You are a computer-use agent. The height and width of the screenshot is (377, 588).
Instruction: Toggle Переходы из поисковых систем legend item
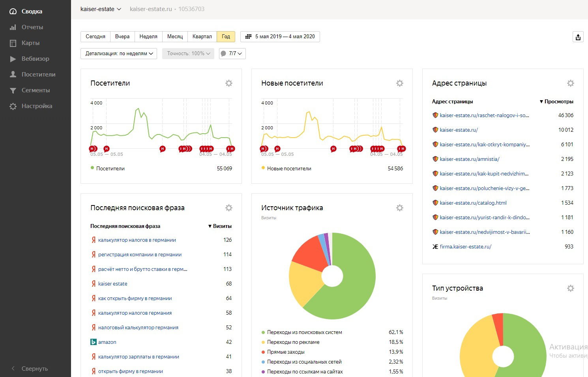302,332
